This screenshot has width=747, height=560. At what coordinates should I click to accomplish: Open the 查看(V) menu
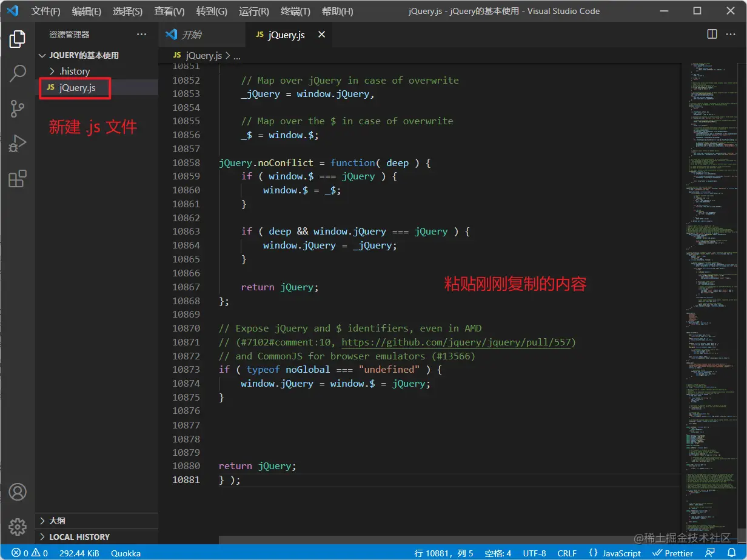point(169,12)
